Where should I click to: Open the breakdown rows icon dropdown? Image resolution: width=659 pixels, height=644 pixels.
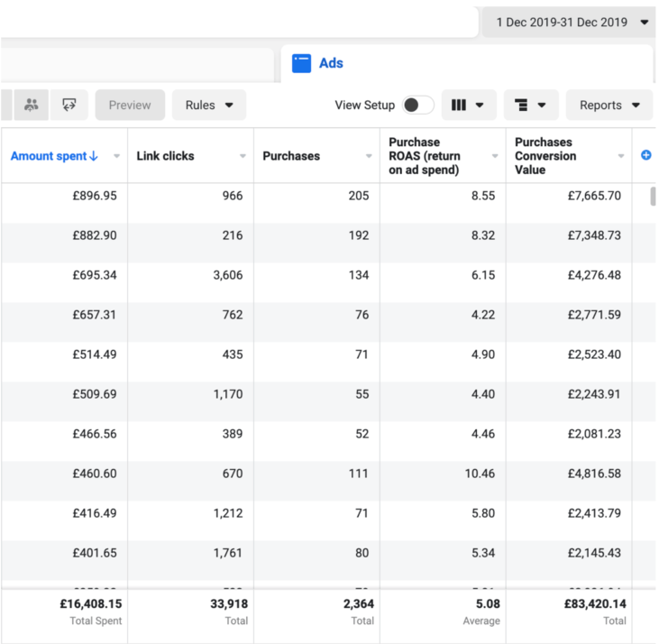pyautogui.click(x=530, y=106)
